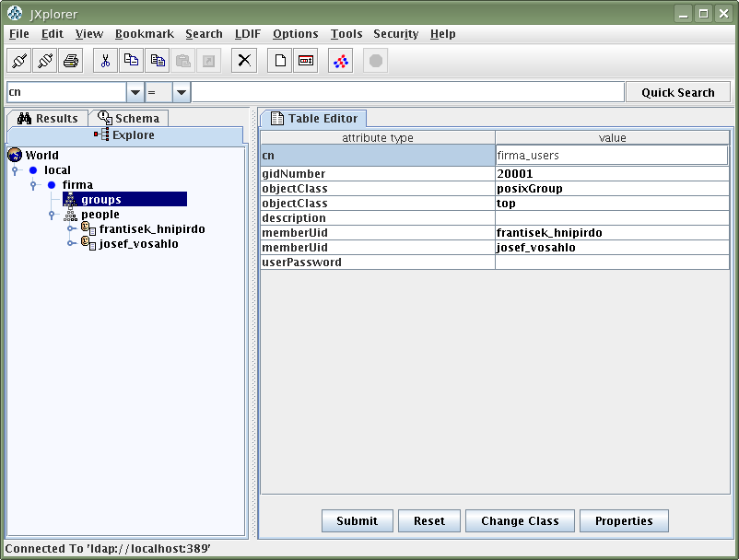Open the Help menu
The image size is (739, 560).
pos(443,34)
